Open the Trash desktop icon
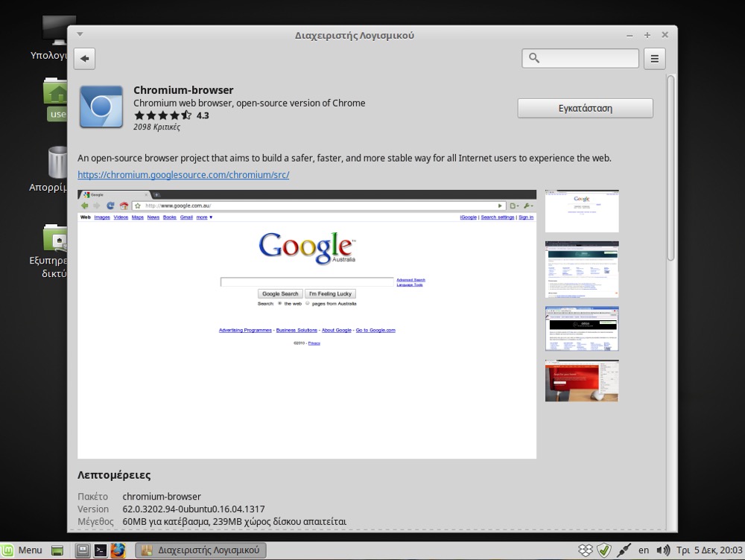 58,164
